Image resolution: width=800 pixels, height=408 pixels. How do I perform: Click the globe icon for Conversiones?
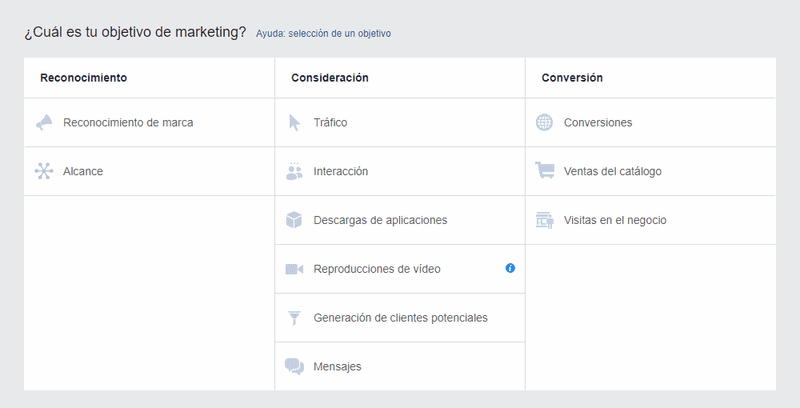coord(544,122)
